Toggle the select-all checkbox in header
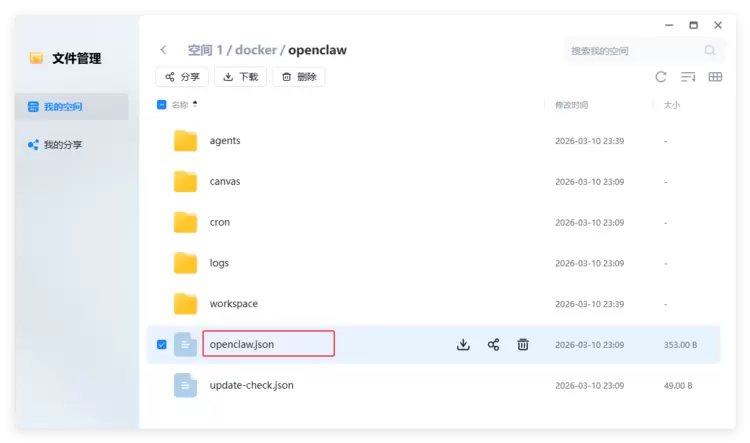Screen dimensions: 750x443 (x=162, y=105)
